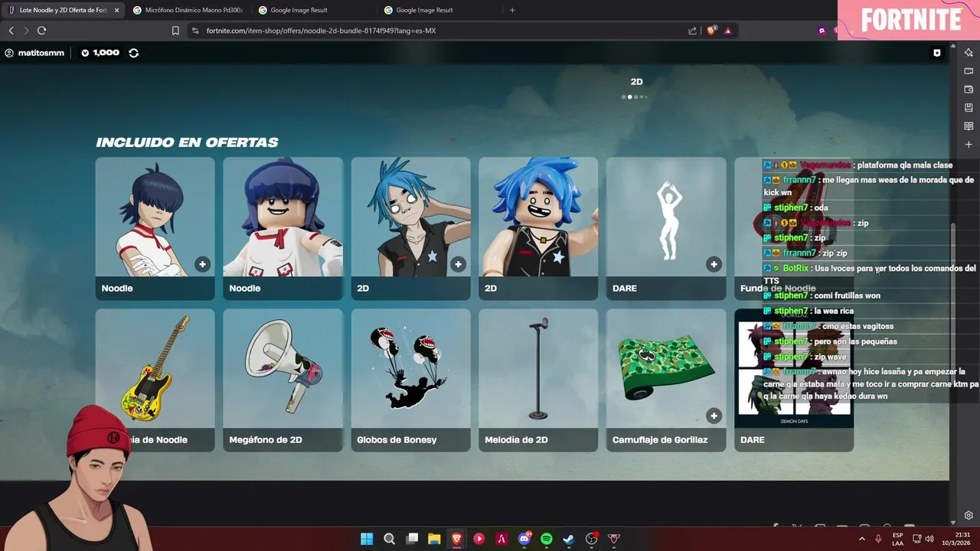
Task: Open the Globos de Bonesy card
Action: (x=410, y=380)
